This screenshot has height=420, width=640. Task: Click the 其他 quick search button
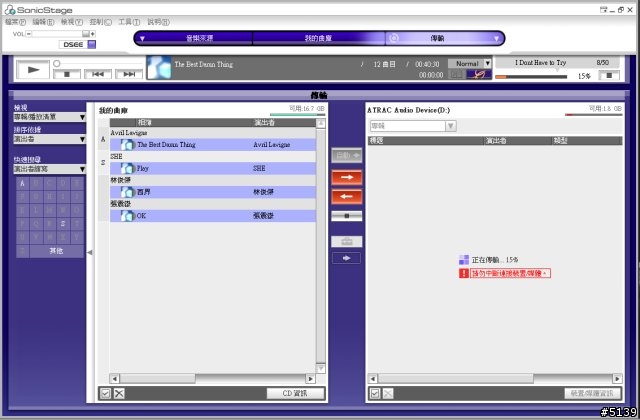(56, 251)
